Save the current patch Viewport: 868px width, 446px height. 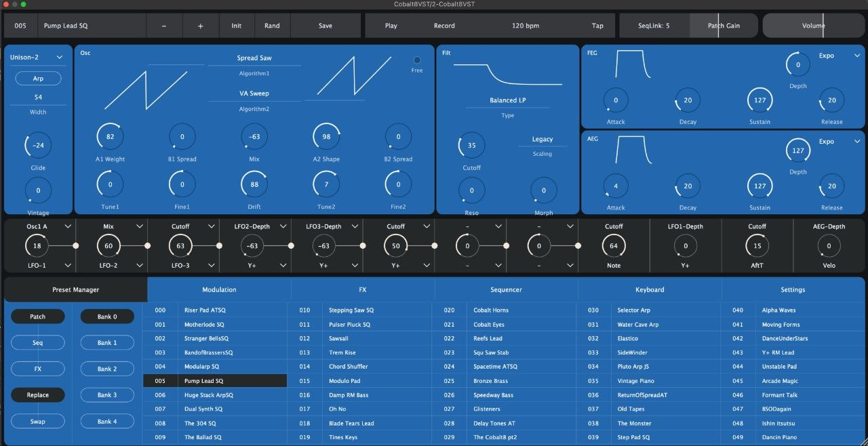pos(325,26)
